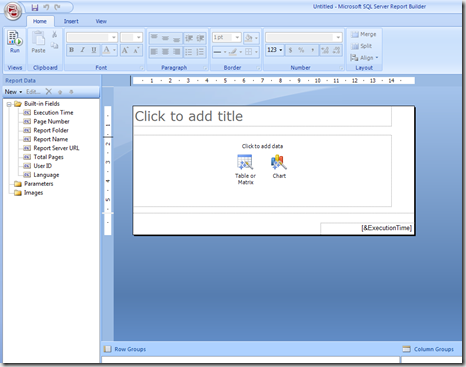Align paragraph text left
This screenshot has height=367, width=466.
click(154, 52)
